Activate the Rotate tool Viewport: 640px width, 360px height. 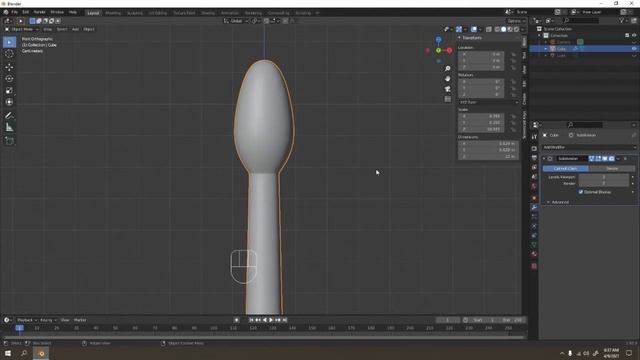coord(9,78)
